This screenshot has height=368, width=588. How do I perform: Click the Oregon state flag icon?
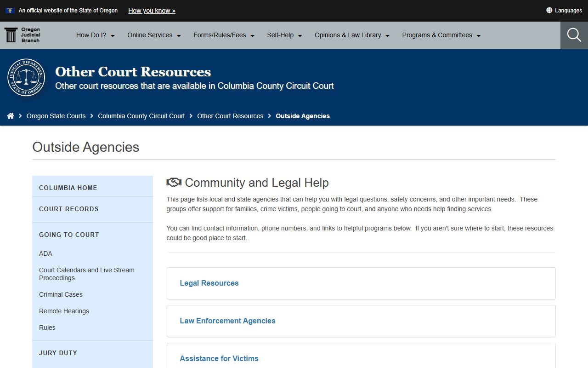pos(10,10)
